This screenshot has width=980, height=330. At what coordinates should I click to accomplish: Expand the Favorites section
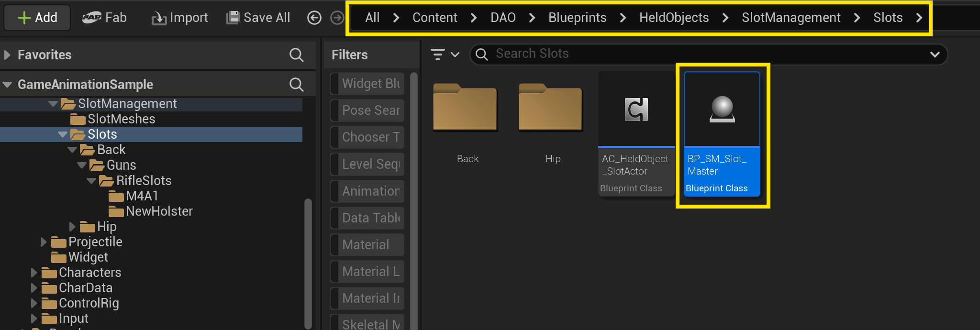pos(7,55)
